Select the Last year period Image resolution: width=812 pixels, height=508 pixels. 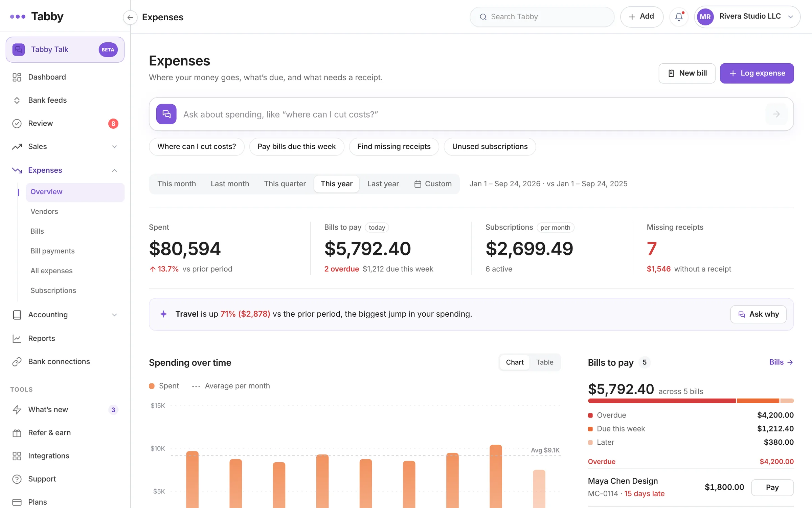coord(383,184)
